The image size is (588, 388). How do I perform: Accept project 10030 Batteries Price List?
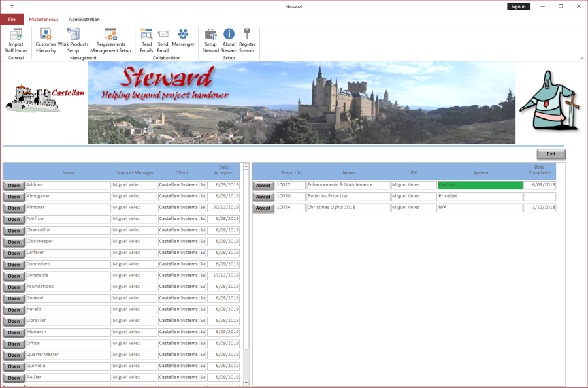263,197
